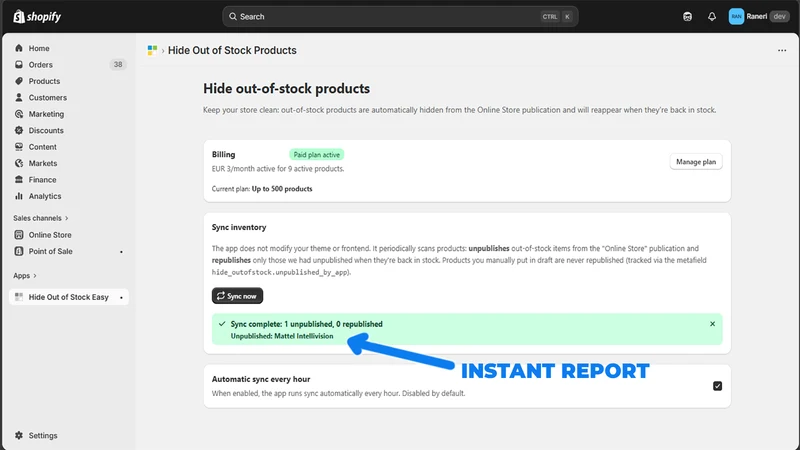The width and height of the screenshot is (800, 450).
Task: Click the Unpublished: Mattel Intellivision text
Action: [x=282, y=336]
